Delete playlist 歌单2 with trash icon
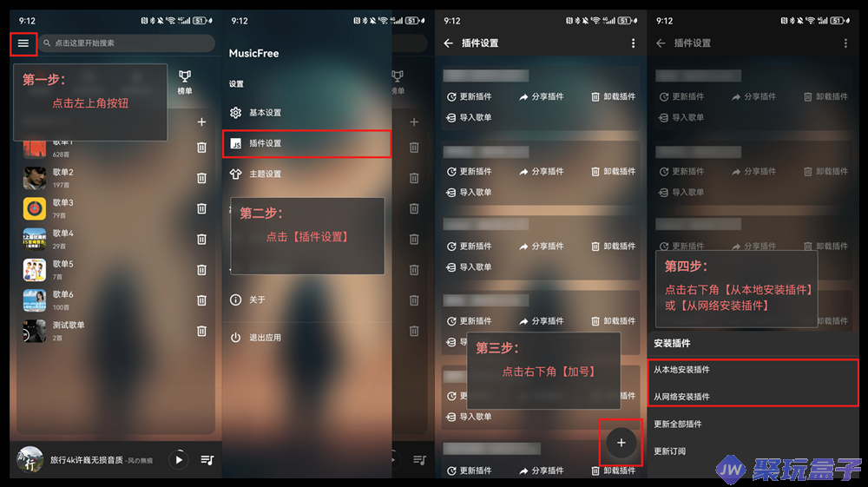The image size is (868, 487). 201,178
